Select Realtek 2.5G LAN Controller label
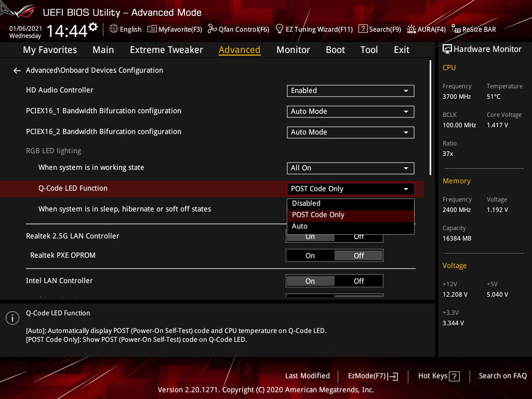Viewport: 532px width, 399px height. (x=73, y=236)
